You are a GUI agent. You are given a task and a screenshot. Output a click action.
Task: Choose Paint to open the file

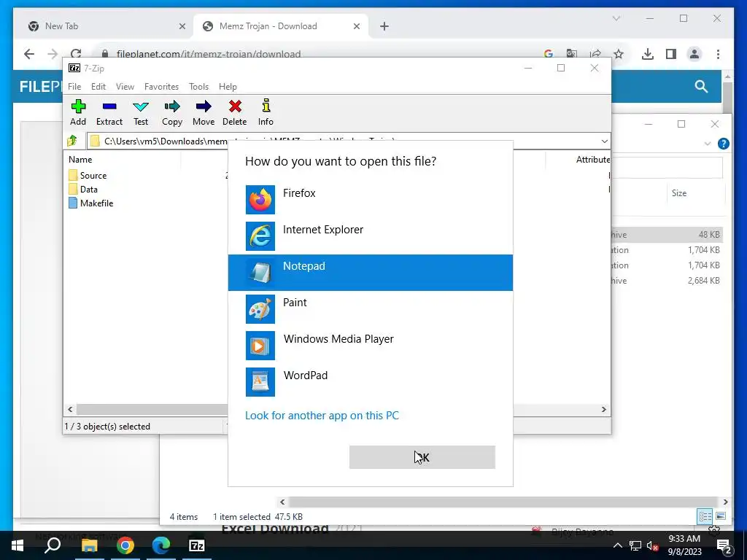coord(371,309)
